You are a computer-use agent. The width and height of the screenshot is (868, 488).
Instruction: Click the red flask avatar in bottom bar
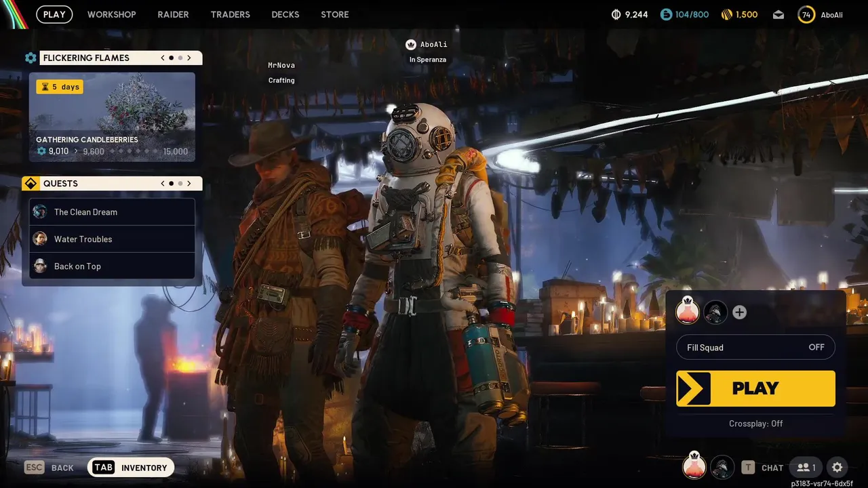694,466
